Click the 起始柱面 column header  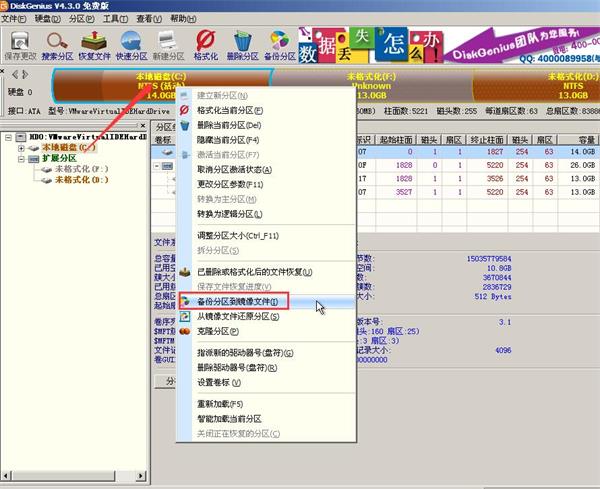(396, 140)
